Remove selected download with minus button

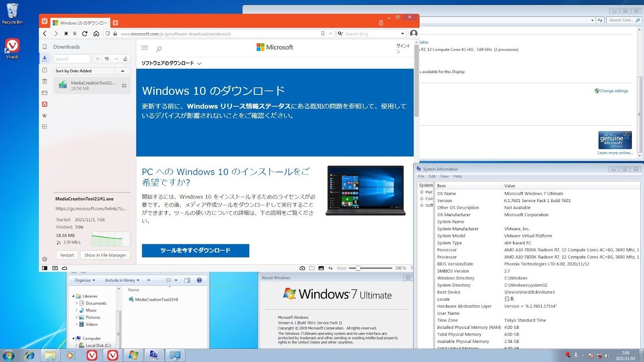pyautogui.click(x=116, y=59)
